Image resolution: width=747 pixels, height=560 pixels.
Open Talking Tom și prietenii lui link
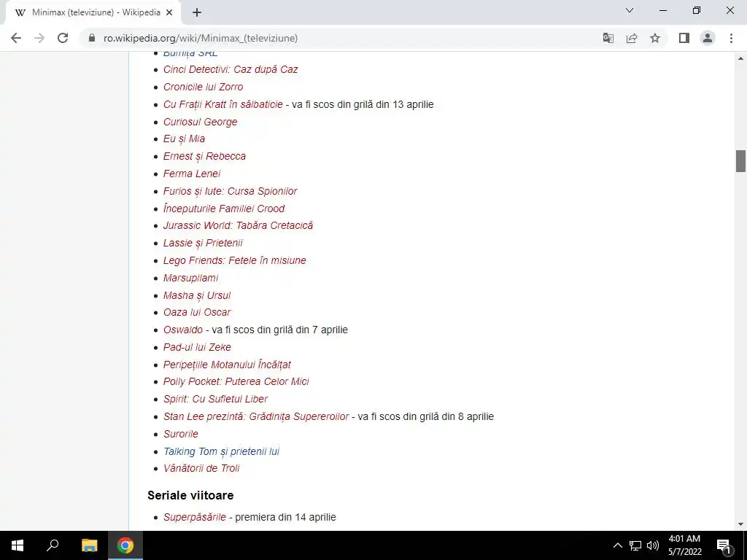pos(221,451)
